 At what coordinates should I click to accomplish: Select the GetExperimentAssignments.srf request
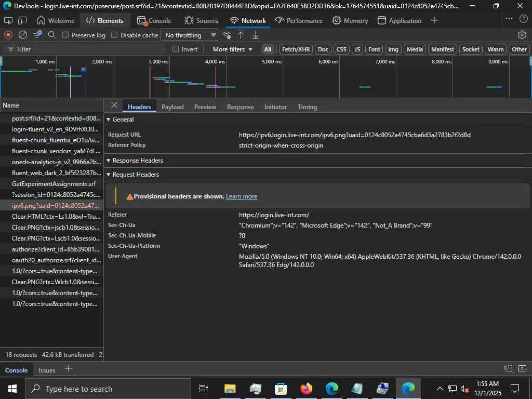[x=51, y=184]
